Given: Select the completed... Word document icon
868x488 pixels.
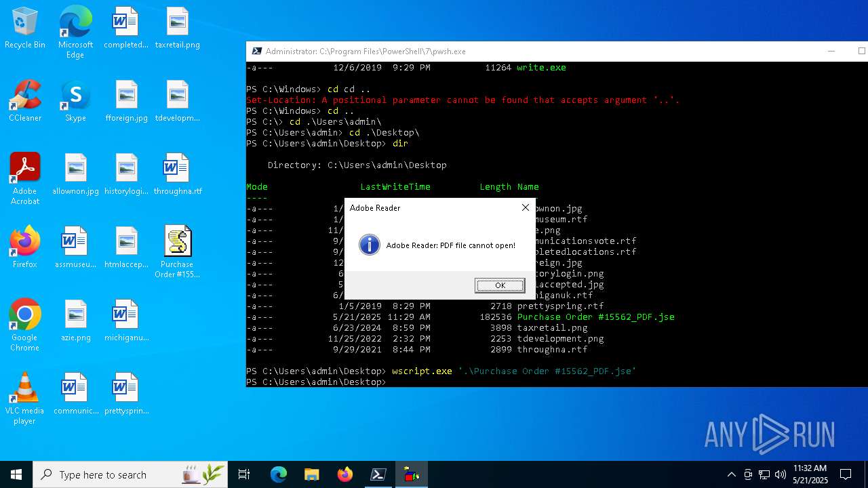Looking at the screenshot, I should 126,28.
